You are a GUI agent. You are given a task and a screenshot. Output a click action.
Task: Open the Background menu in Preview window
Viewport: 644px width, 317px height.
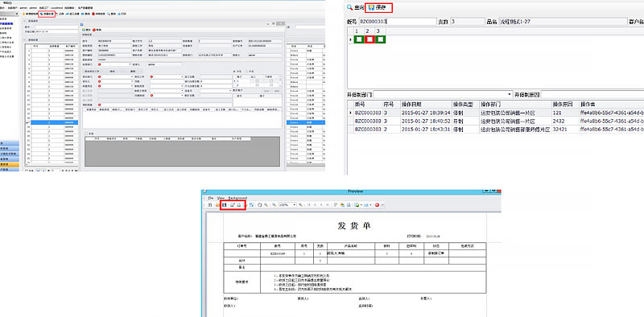point(237,198)
